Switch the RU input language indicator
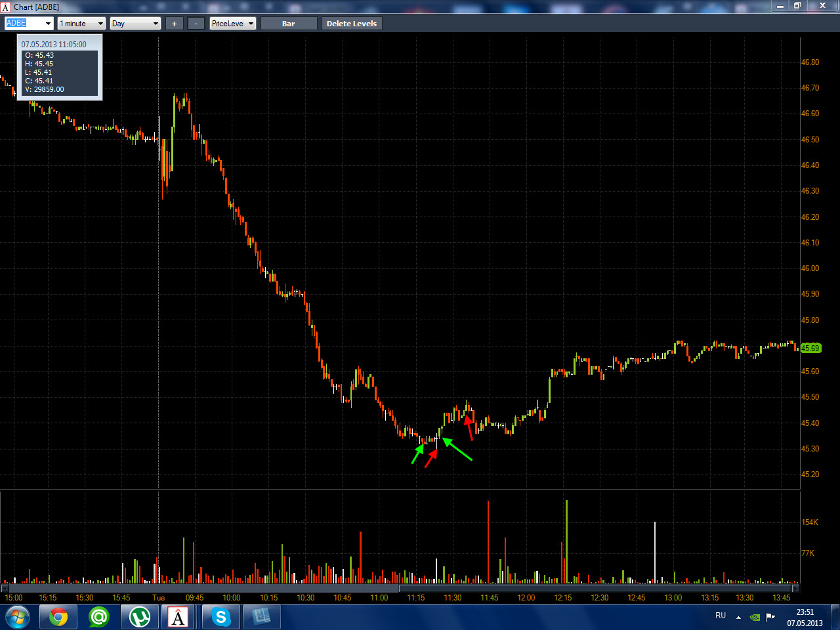 (721, 616)
